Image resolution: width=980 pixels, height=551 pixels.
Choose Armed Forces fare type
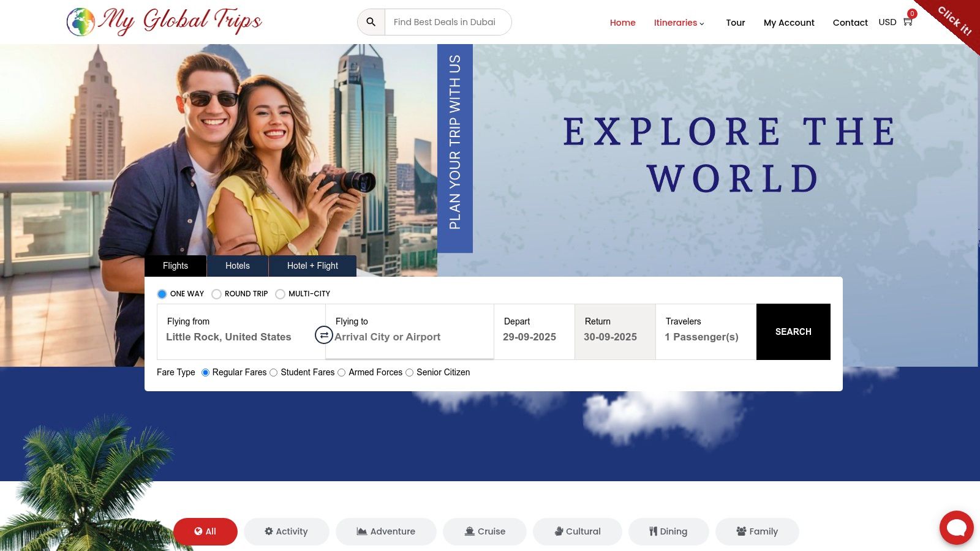coord(342,372)
